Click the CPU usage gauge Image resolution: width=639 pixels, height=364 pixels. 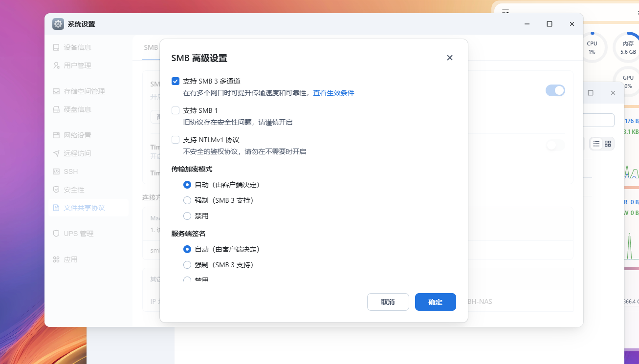point(592,47)
